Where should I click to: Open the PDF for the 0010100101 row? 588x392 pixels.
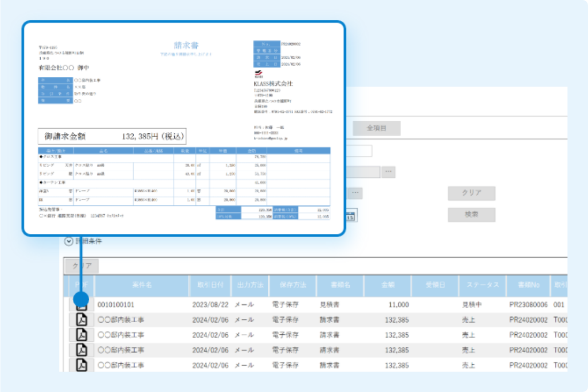[x=82, y=306]
